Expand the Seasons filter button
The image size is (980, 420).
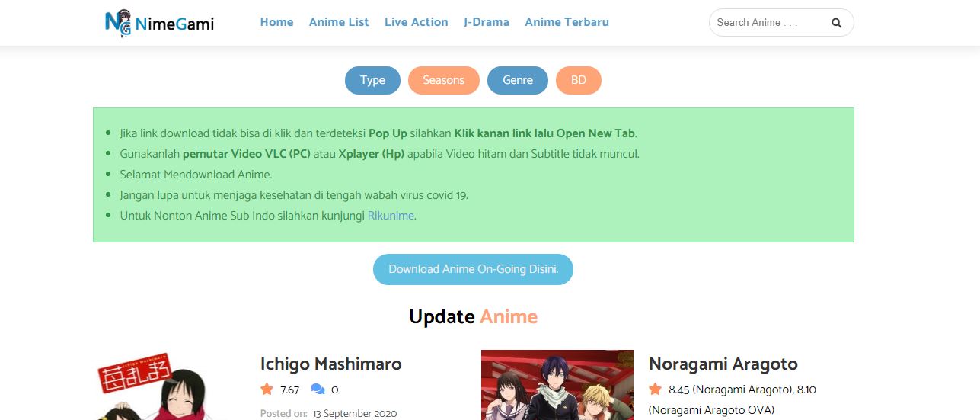[x=444, y=80]
